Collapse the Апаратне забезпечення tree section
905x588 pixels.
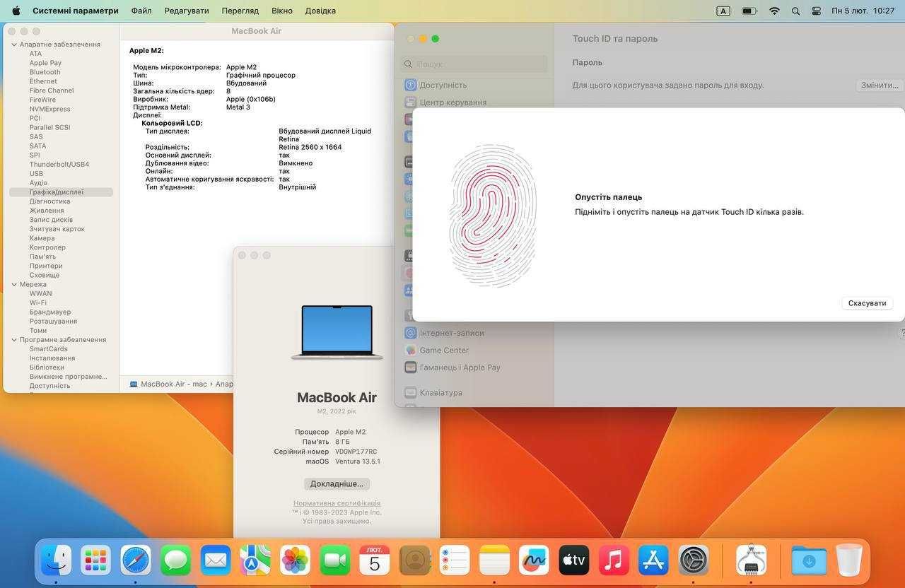(14, 45)
